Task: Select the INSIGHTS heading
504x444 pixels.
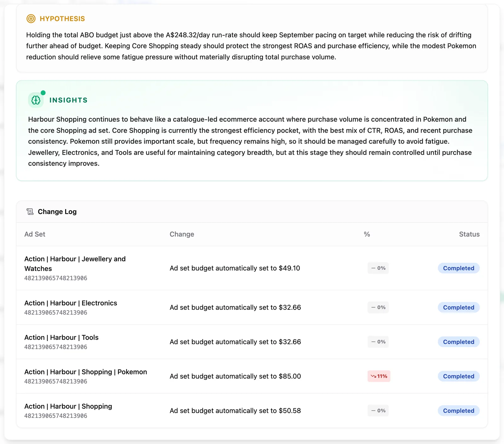Action: point(68,100)
